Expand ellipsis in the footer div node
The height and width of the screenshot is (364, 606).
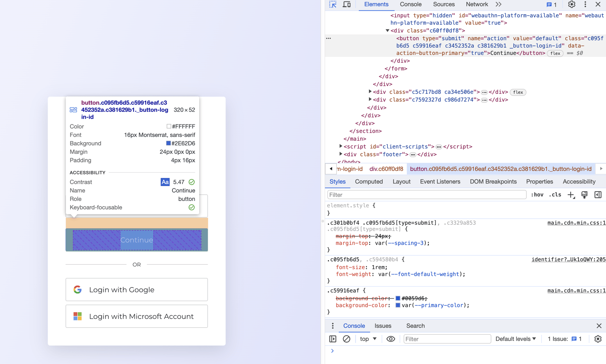(x=413, y=155)
